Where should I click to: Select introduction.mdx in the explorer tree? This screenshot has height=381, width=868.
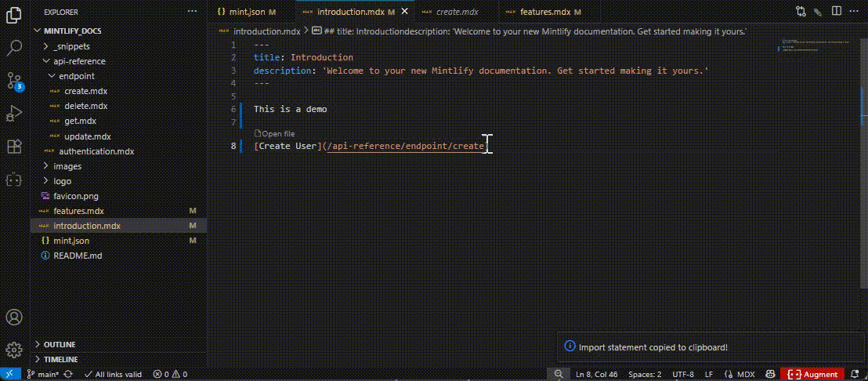click(x=118, y=226)
